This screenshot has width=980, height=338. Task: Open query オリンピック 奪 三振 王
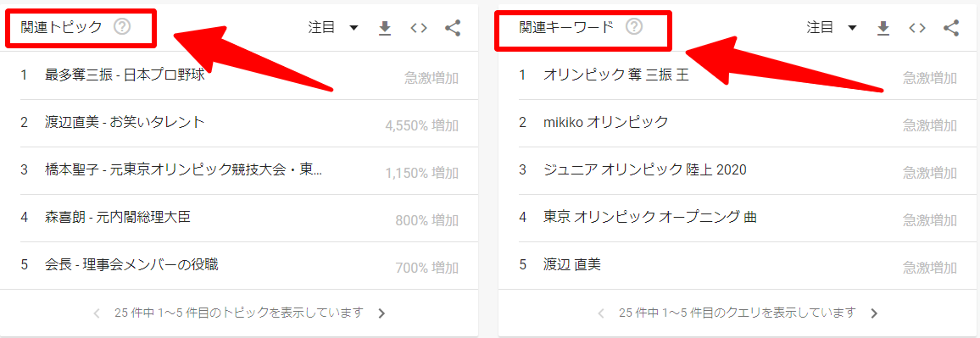[616, 75]
